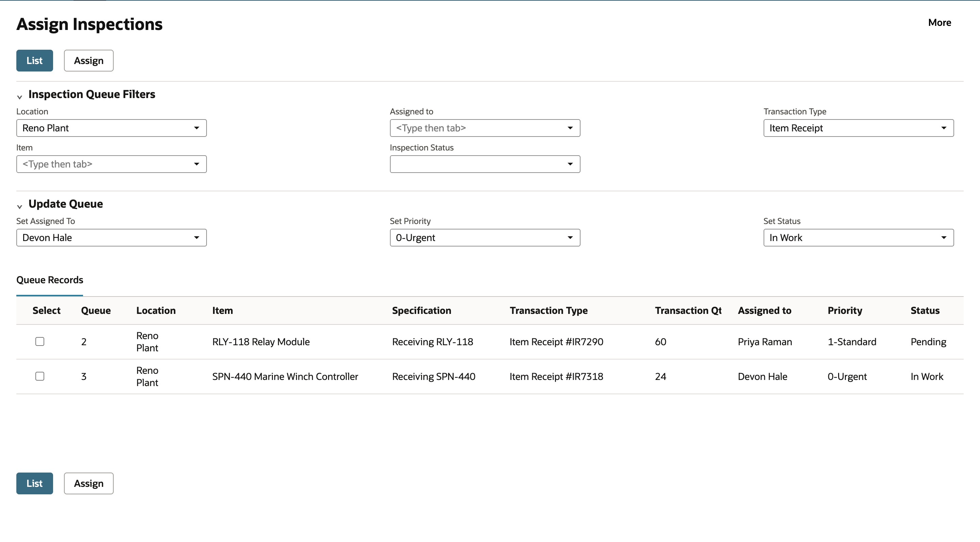The image size is (980, 542).
Task: Click the Pending status cell
Action: (929, 342)
